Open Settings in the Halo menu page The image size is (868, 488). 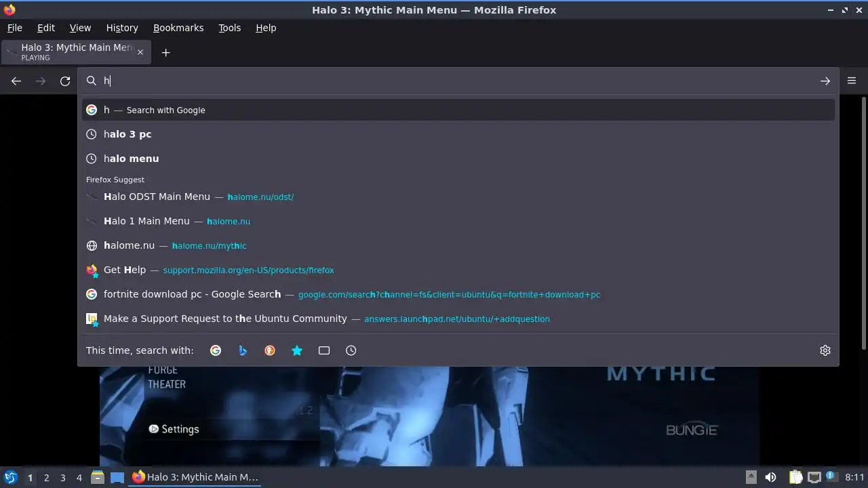[174, 429]
